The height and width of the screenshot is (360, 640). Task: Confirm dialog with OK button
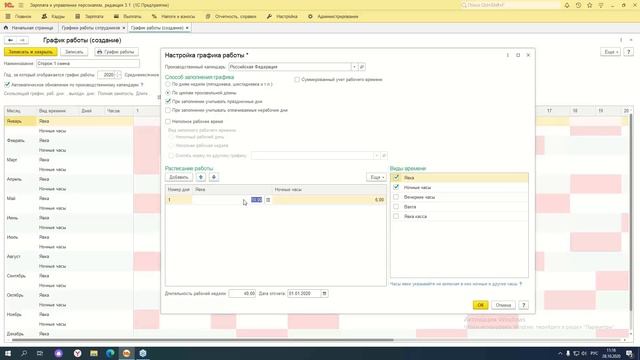pos(480,305)
